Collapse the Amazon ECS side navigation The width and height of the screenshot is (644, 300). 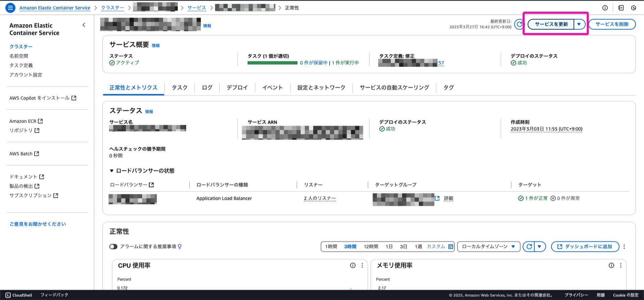84,25
